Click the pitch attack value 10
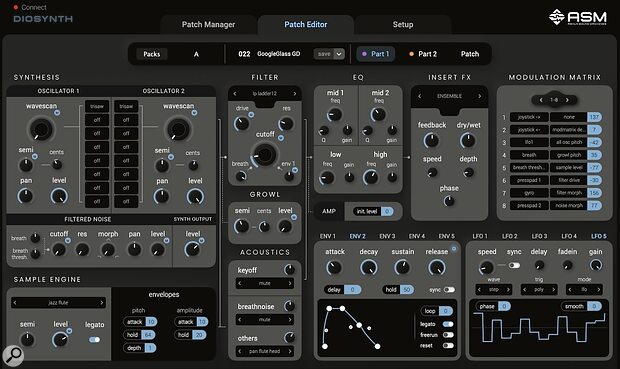The height and width of the screenshot is (369, 620). click(151, 322)
